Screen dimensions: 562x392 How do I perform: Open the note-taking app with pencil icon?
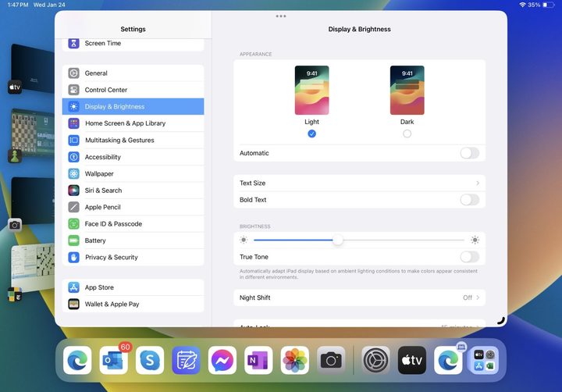[186, 360]
